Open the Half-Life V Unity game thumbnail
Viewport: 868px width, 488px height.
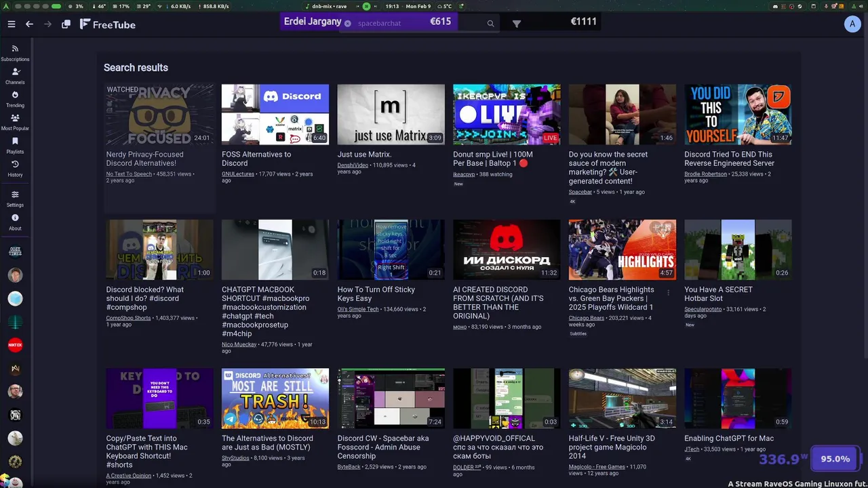point(623,399)
